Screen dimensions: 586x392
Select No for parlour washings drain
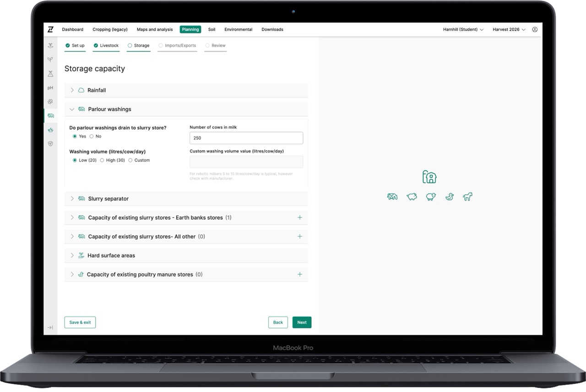click(x=92, y=136)
